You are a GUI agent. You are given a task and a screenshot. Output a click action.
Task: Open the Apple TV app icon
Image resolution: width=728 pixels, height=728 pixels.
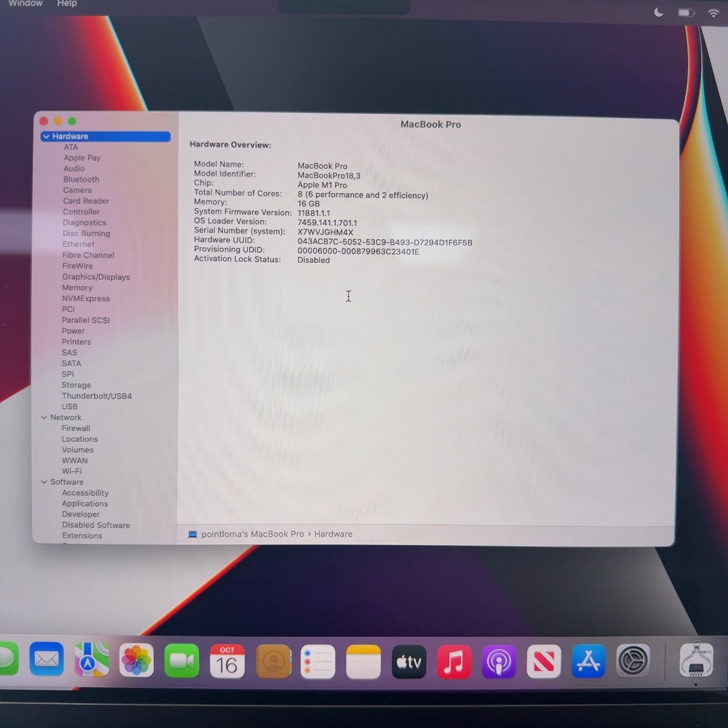coord(409,661)
